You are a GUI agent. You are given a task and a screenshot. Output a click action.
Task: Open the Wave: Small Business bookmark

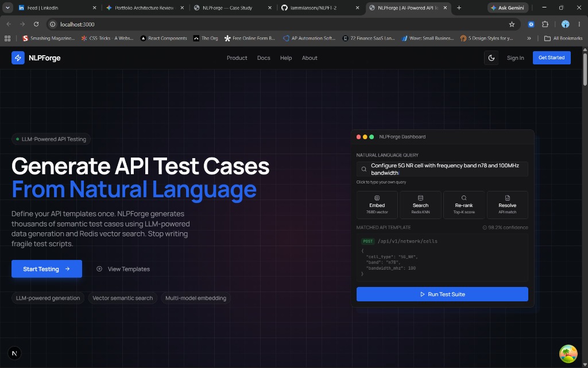(427, 39)
